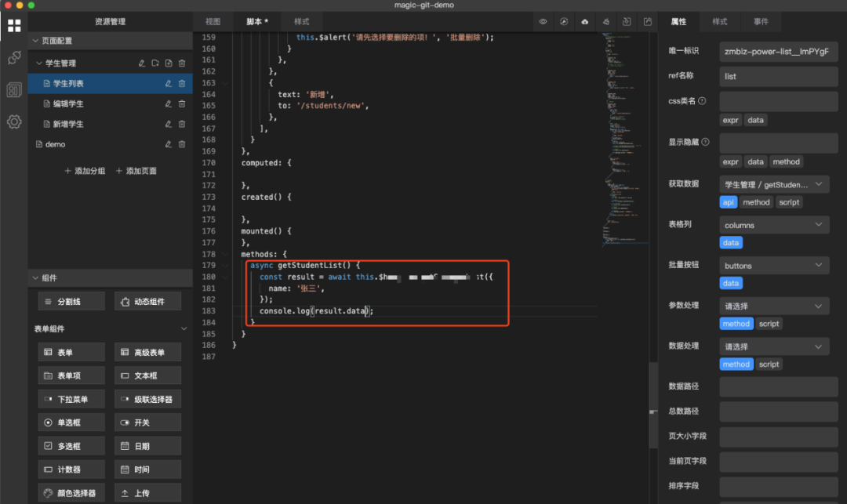Edit the 新增学生 page
847x504 pixels.
(x=168, y=124)
